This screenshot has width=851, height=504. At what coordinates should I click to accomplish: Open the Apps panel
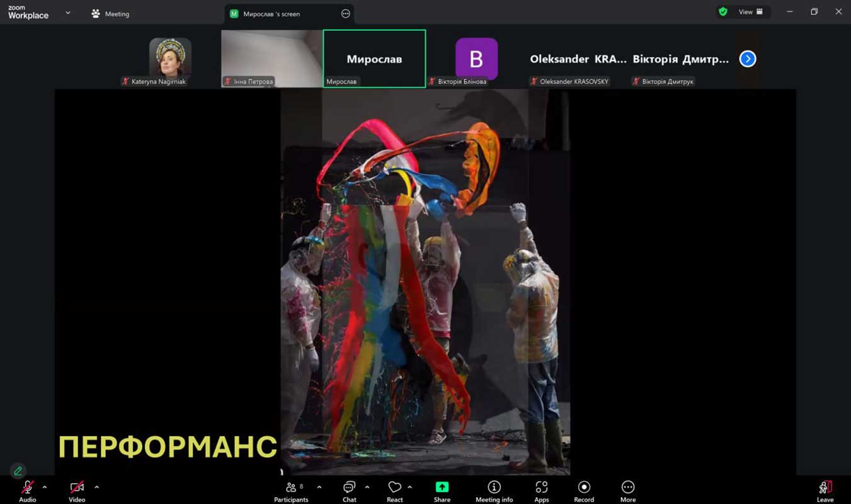click(x=541, y=490)
